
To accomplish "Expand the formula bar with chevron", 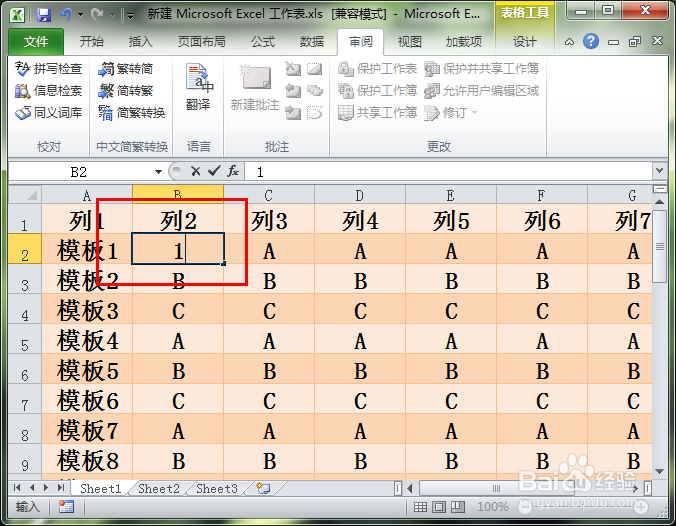I will tap(659, 171).
